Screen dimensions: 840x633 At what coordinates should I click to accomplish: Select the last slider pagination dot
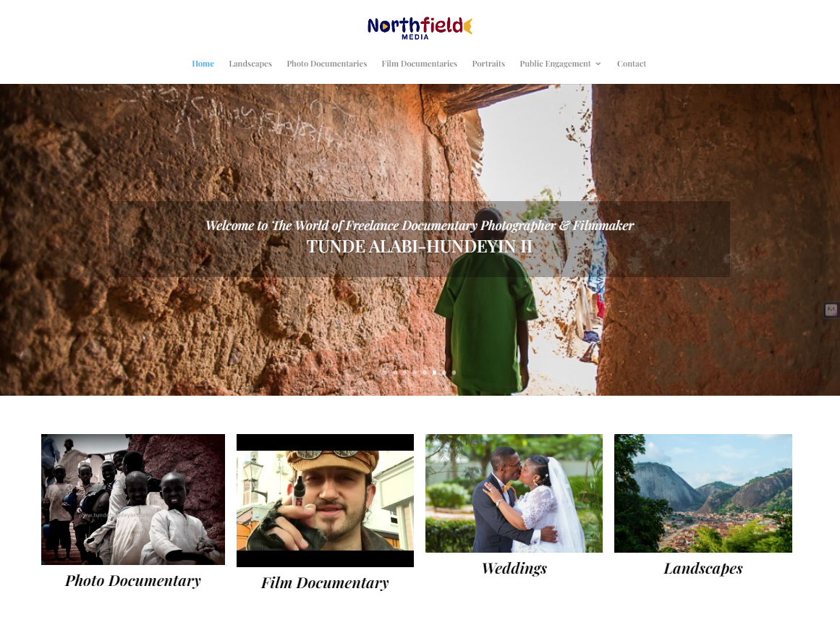pos(454,372)
